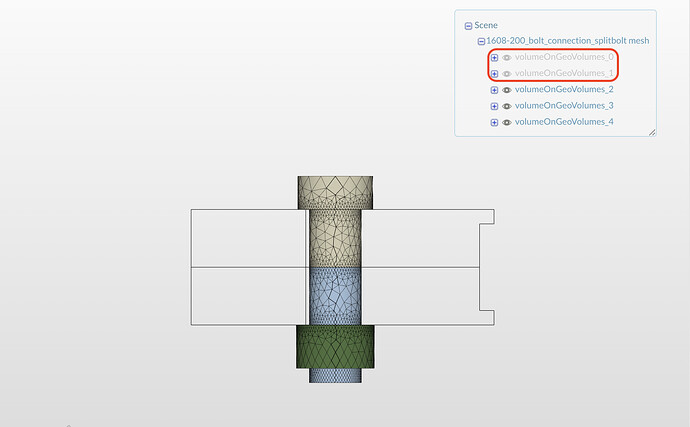Select volumeOnGeoVolumes_0 label
The width and height of the screenshot is (690, 427).
click(x=564, y=57)
